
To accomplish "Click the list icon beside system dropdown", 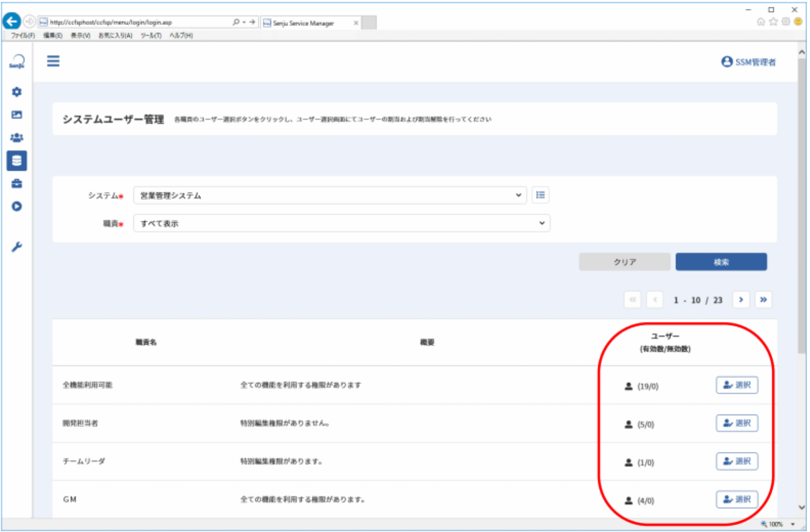I will click(x=540, y=195).
